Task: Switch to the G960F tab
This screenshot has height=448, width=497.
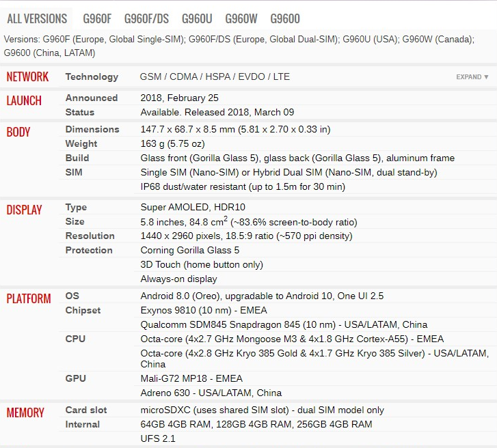Action: [x=97, y=18]
